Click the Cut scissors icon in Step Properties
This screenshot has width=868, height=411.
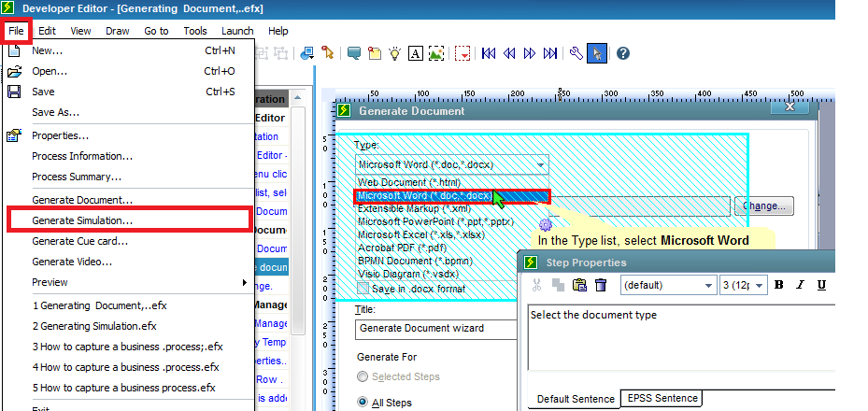(x=536, y=285)
